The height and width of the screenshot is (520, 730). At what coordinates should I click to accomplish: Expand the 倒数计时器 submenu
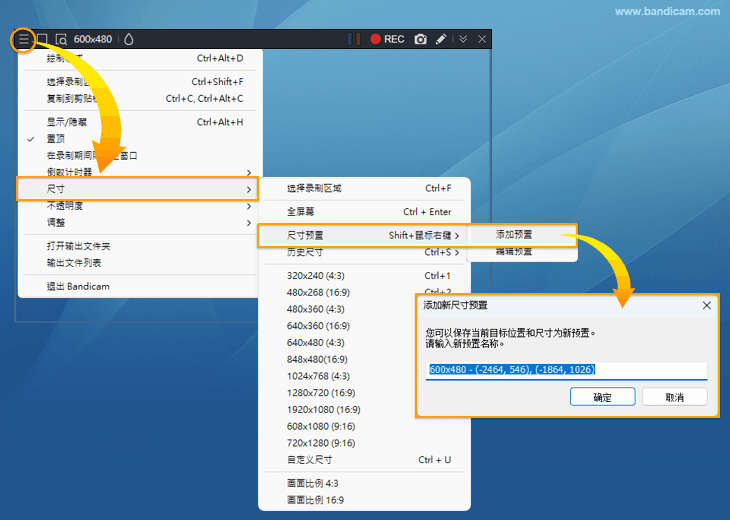pos(140,171)
